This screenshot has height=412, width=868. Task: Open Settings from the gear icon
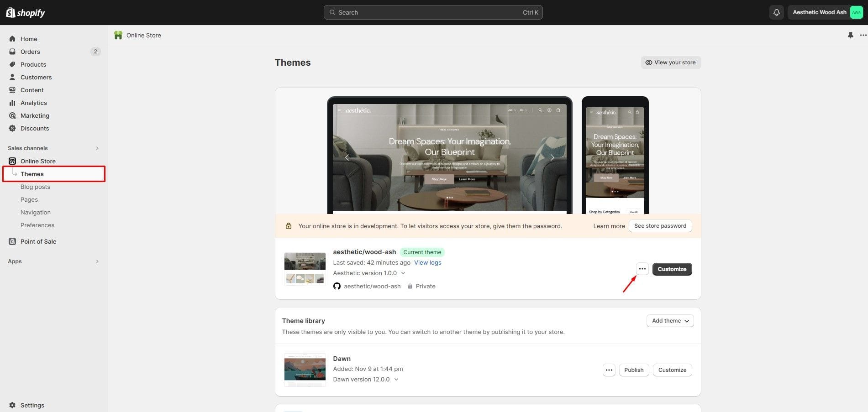12,405
